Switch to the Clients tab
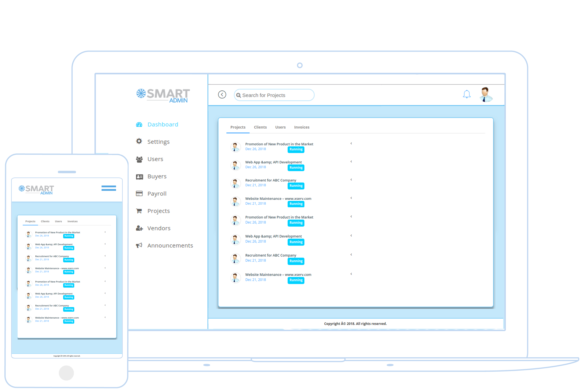The height and width of the screenshot is (392, 587). coord(260,127)
